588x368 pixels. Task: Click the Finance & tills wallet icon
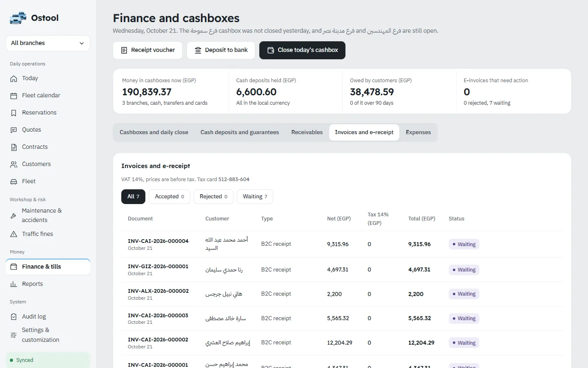(14, 267)
